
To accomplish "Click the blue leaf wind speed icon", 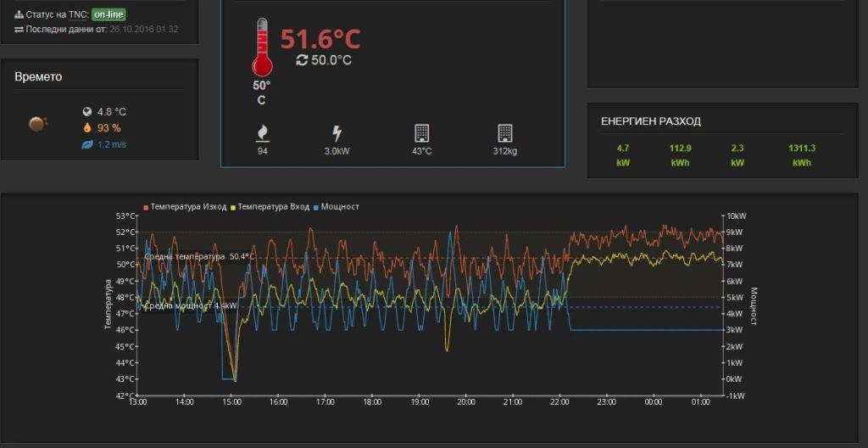I will pyautogui.click(x=86, y=144).
